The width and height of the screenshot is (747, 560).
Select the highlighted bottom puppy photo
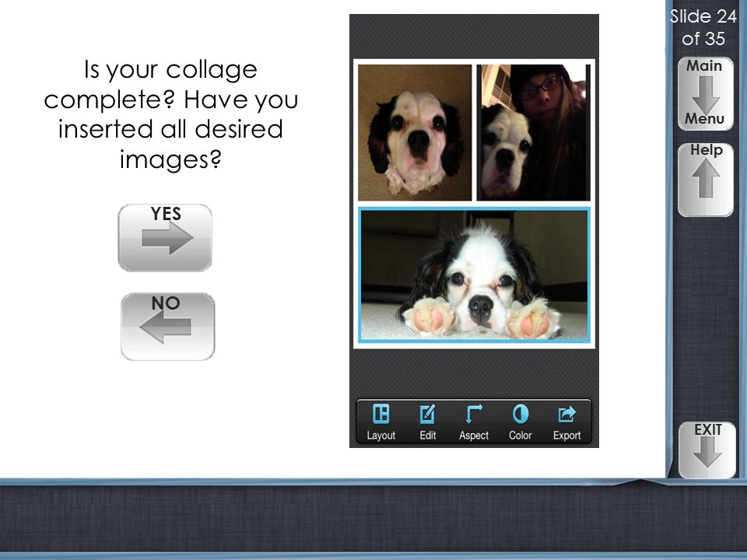tap(474, 275)
